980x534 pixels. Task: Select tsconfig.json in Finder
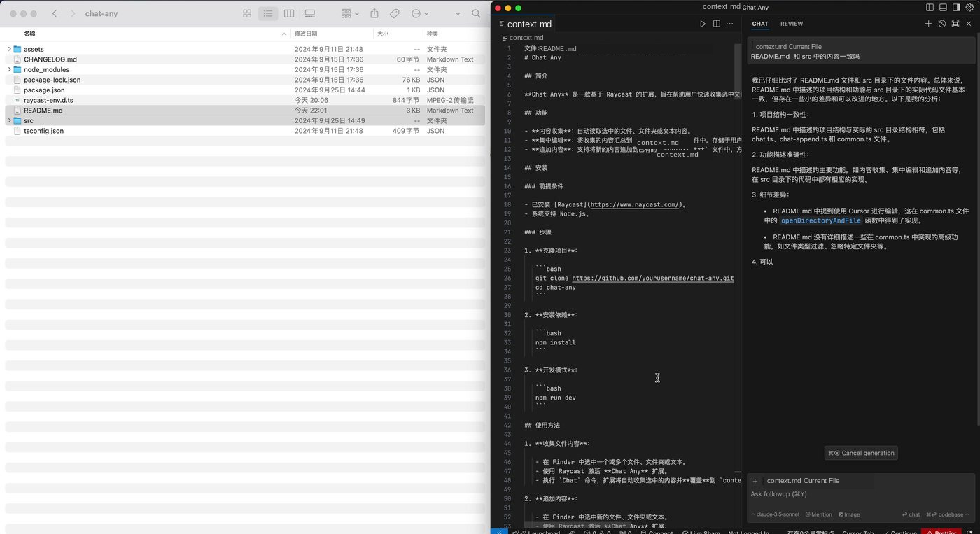[245, 131]
